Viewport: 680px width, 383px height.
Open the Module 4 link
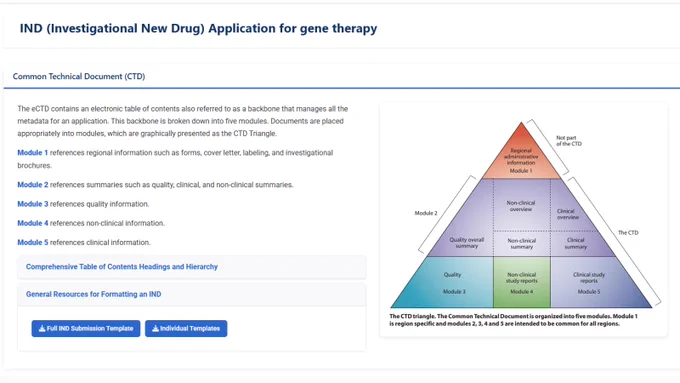click(x=33, y=223)
